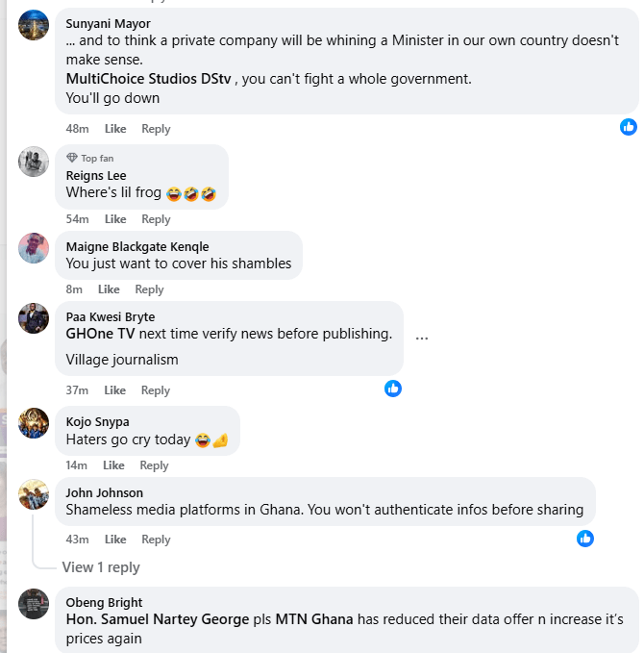Click Kojo Snypa's profile picture
The image size is (644, 653).
(x=34, y=423)
